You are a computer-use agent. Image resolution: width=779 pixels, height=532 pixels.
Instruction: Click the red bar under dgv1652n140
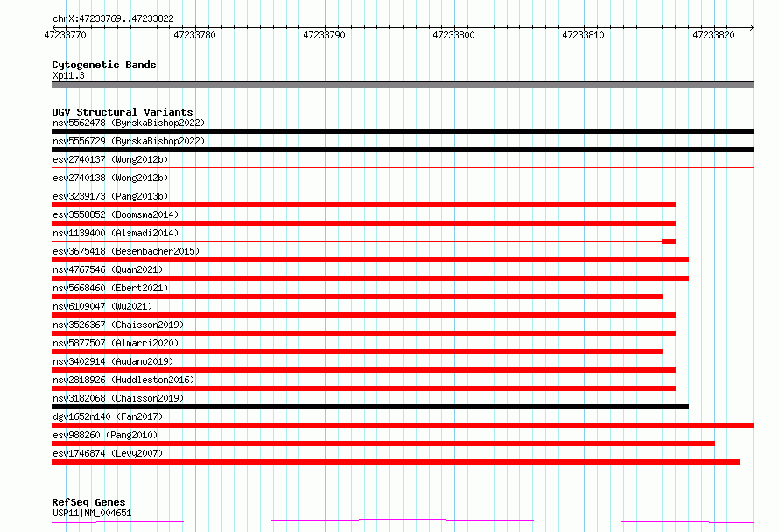coord(403,425)
